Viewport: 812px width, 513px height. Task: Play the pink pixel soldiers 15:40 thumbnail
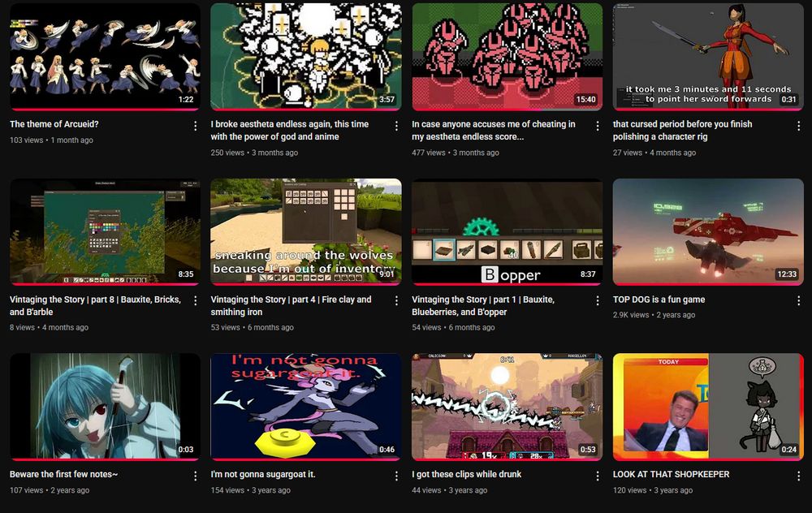[507, 57]
